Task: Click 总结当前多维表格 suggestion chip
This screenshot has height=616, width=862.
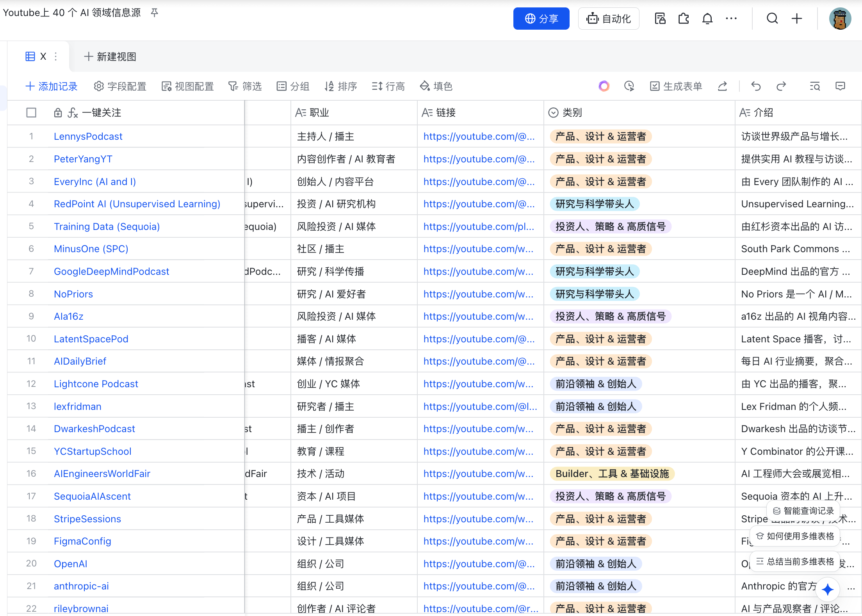Action: [795, 562]
